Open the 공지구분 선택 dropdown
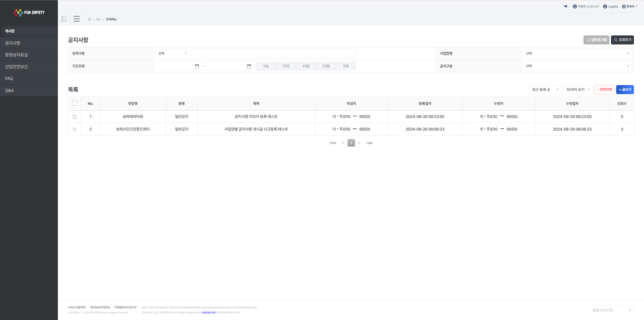Image resolution: width=644 pixels, height=320 pixels. 577,66
